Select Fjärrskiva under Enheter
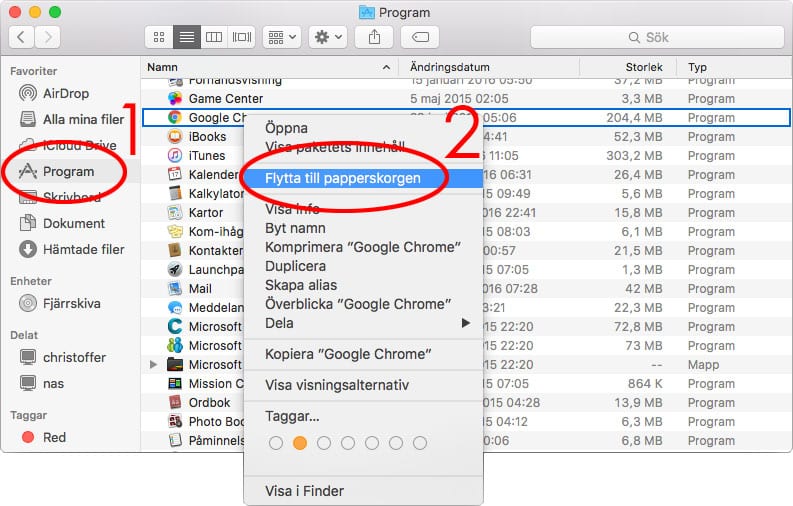The width and height of the screenshot is (793, 506). pyautogui.click(x=60, y=303)
